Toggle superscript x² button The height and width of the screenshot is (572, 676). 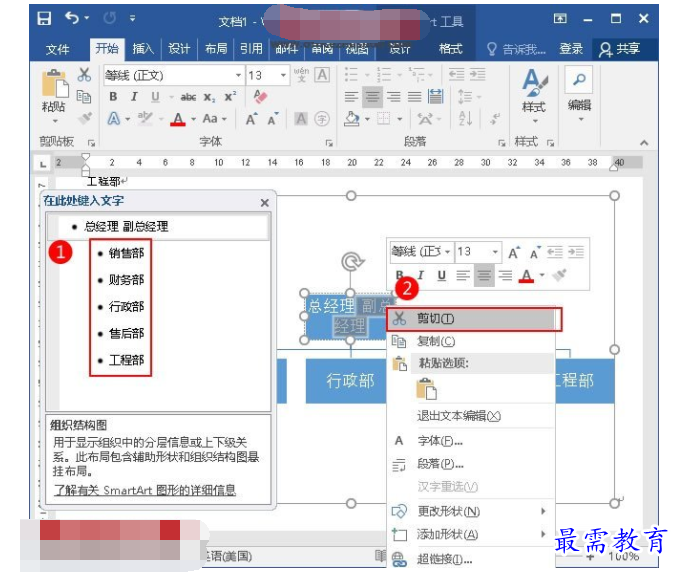click(230, 97)
